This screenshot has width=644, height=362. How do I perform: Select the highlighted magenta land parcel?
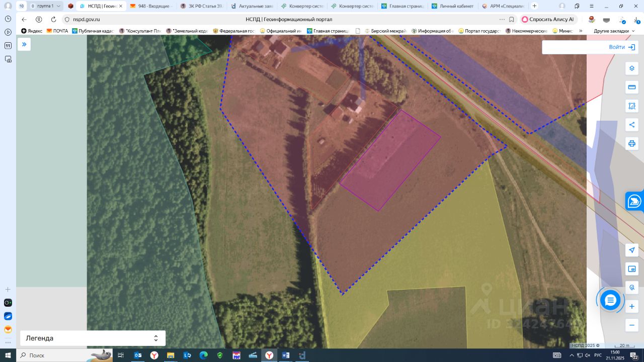pos(390,160)
